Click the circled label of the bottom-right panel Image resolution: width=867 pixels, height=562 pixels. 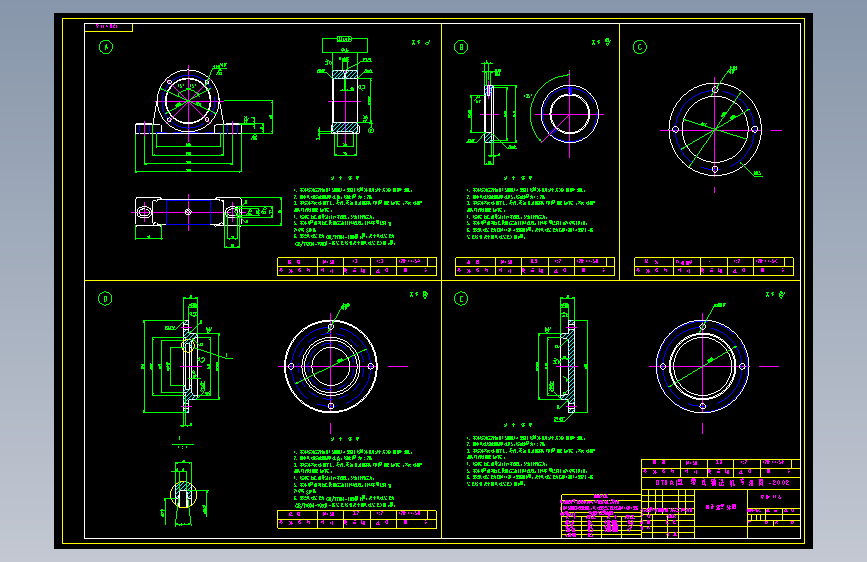[x=461, y=299]
